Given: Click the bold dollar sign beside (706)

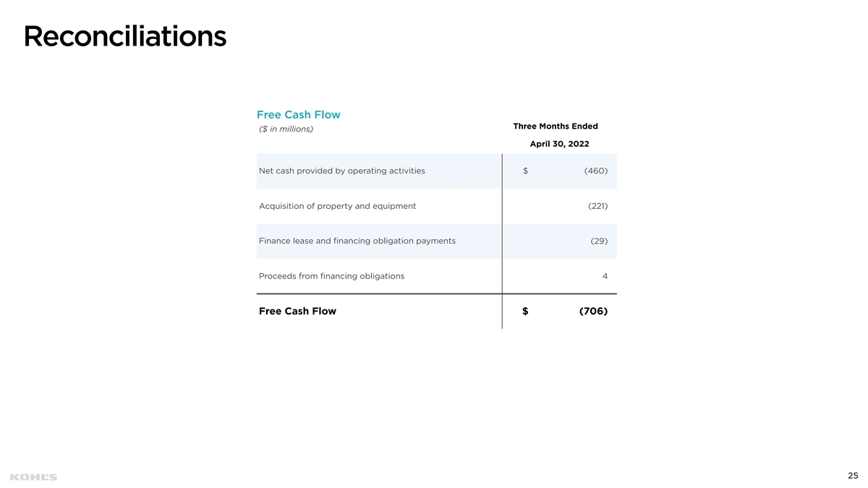Looking at the screenshot, I should pyautogui.click(x=525, y=312).
